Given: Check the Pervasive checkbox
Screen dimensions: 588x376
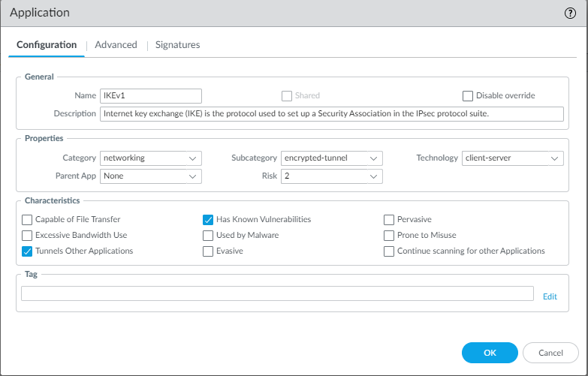Looking at the screenshot, I should [x=389, y=220].
